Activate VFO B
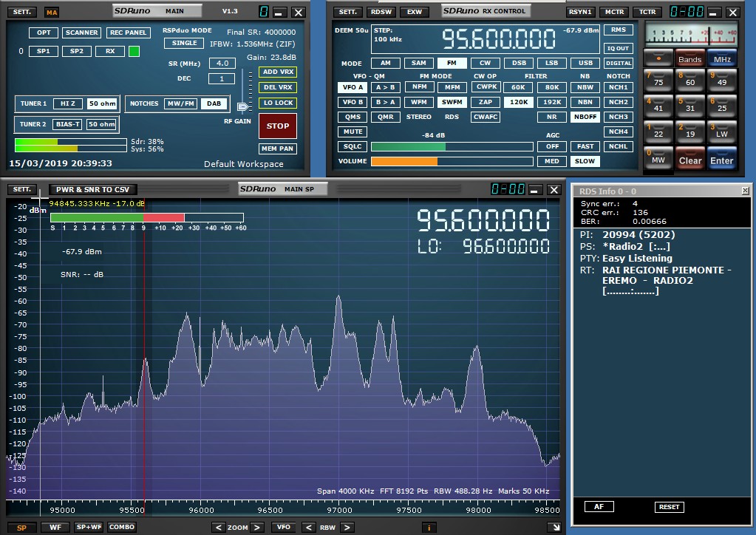The image size is (756, 535). [x=353, y=102]
